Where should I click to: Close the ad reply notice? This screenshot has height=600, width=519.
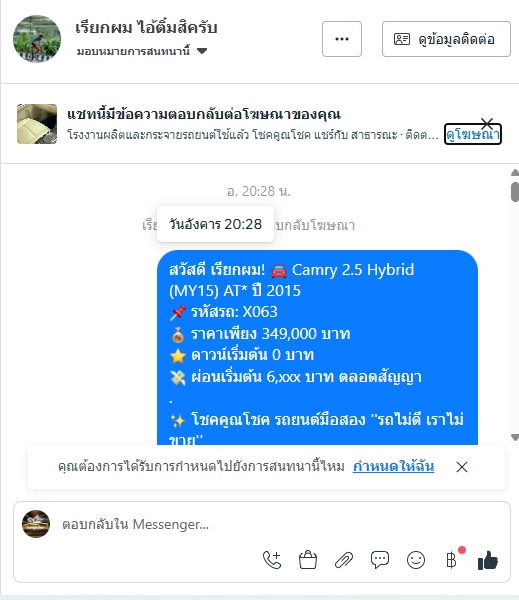pyautogui.click(x=487, y=123)
